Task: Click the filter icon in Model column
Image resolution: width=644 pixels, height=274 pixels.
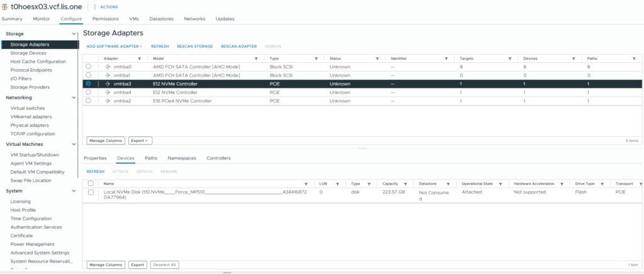Action: 257,58
